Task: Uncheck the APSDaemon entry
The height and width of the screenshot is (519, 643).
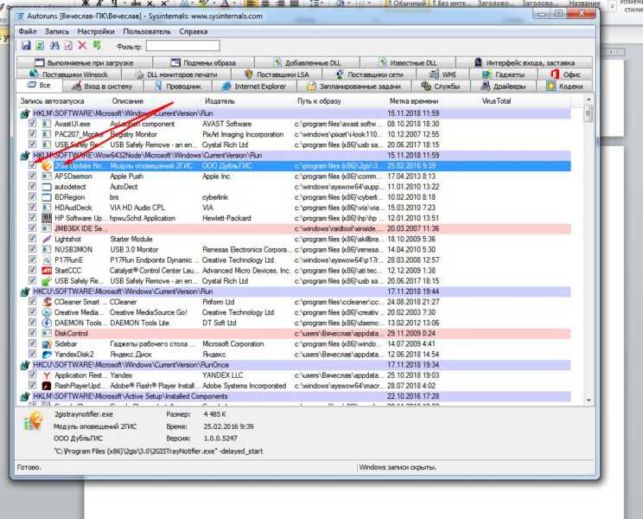Action: (32, 176)
